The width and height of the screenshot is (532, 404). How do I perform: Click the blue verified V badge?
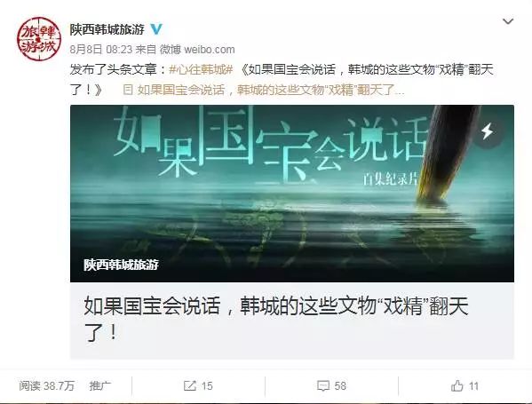(x=156, y=29)
